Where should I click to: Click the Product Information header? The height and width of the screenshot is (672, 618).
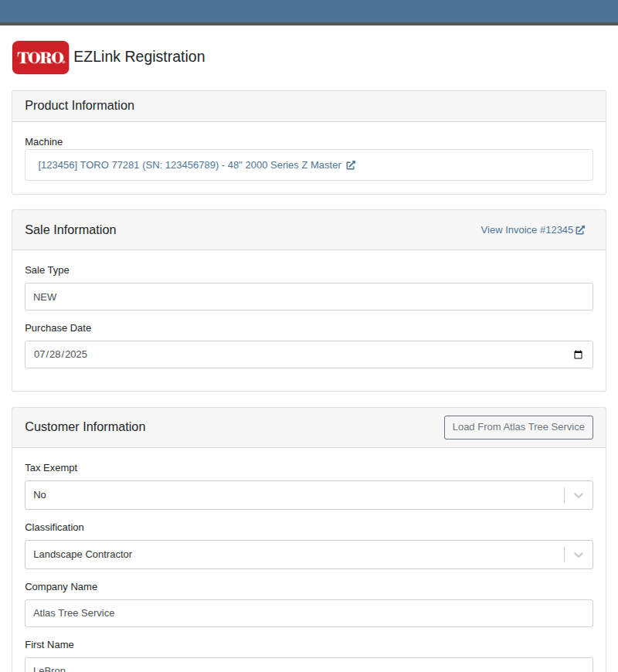[x=80, y=105]
